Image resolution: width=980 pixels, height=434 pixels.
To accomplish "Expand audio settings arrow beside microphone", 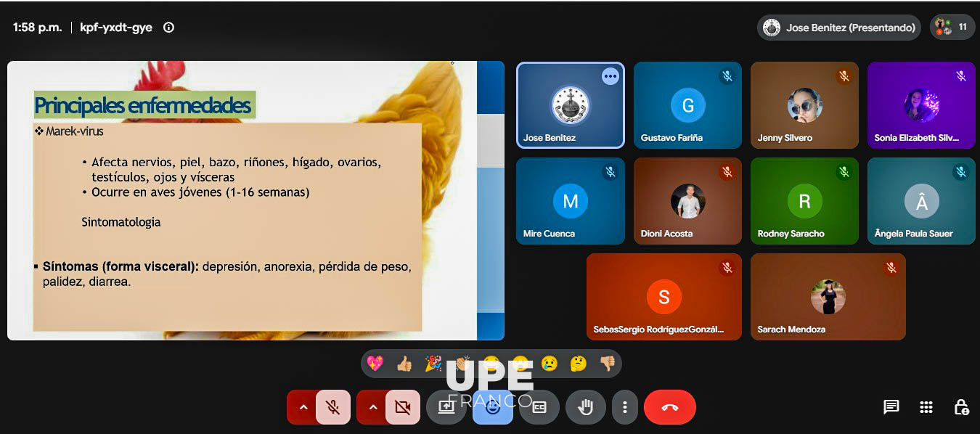I will tap(303, 407).
